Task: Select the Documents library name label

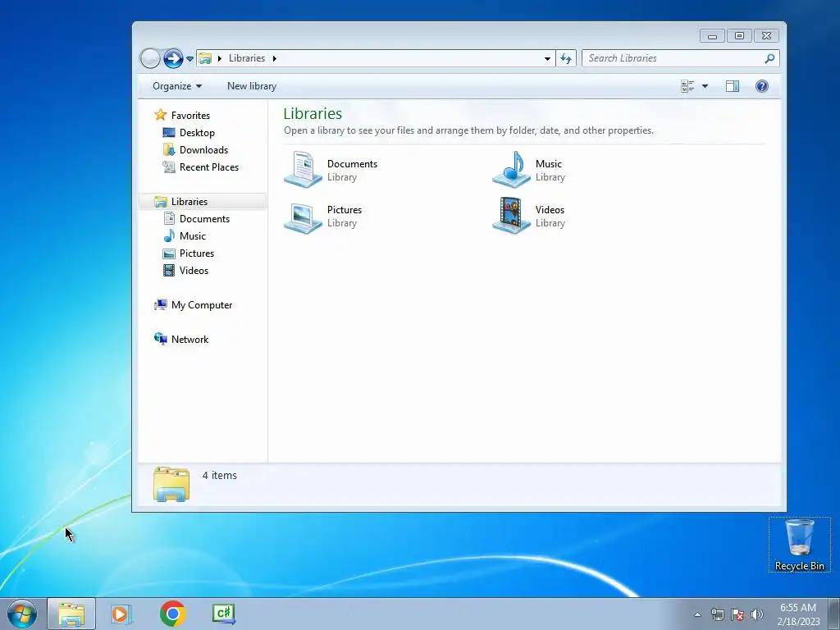Action: (352, 164)
